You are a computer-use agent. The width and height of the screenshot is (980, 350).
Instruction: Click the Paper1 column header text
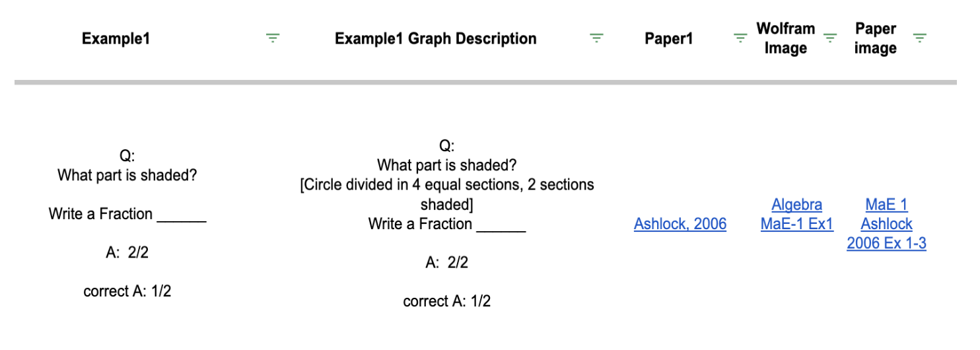(668, 39)
